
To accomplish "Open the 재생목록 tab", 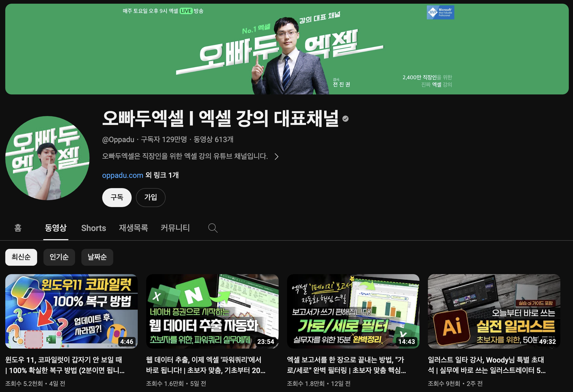I will tap(133, 228).
